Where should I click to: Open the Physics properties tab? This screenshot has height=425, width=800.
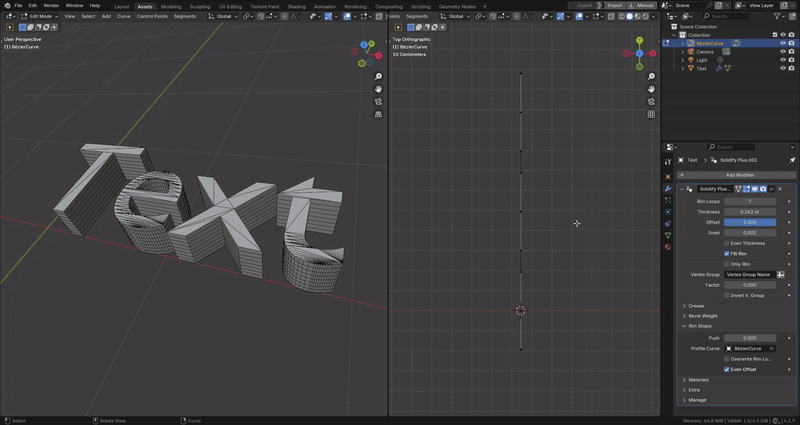point(668,212)
